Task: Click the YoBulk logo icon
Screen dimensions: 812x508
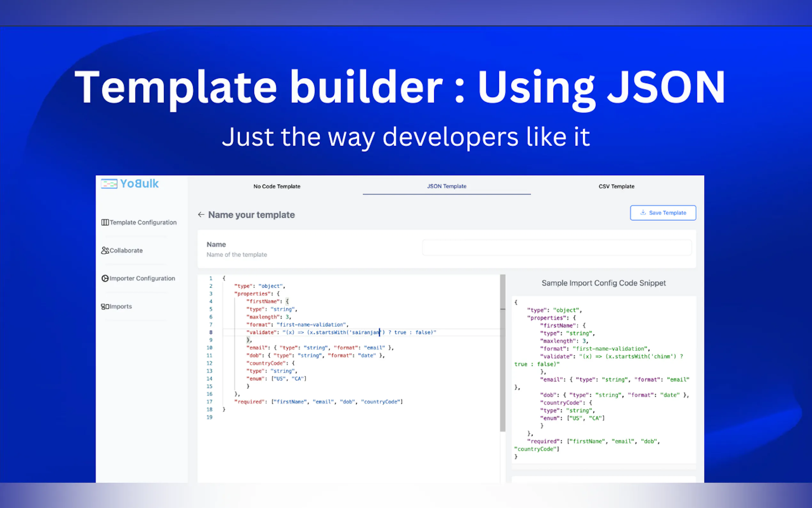Action: click(109, 184)
